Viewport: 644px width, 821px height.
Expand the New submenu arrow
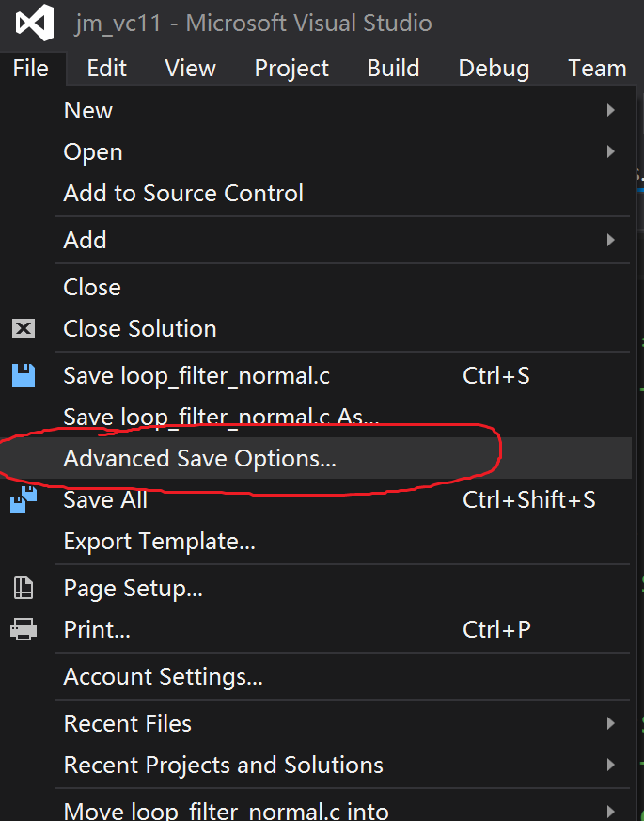tap(610, 110)
